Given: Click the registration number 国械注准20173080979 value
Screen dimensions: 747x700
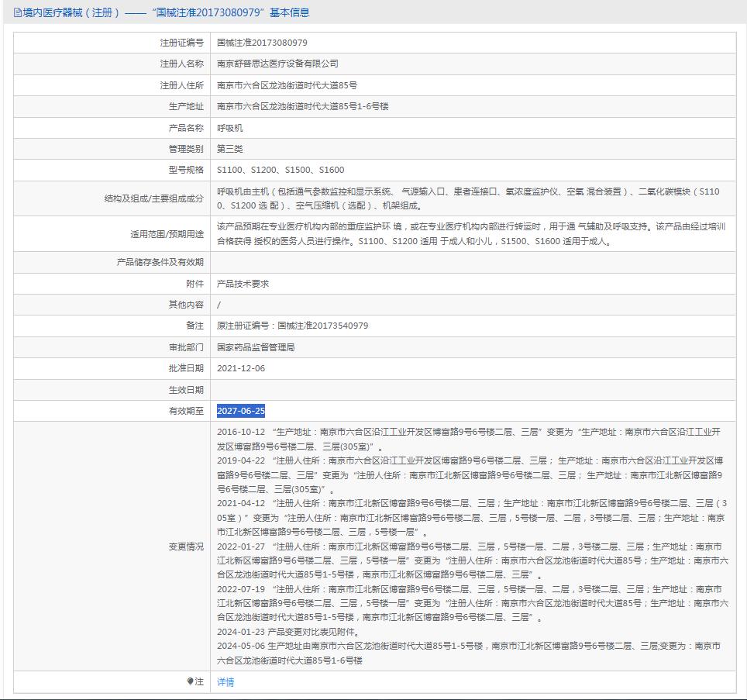Looking at the screenshot, I should point(262,43).
